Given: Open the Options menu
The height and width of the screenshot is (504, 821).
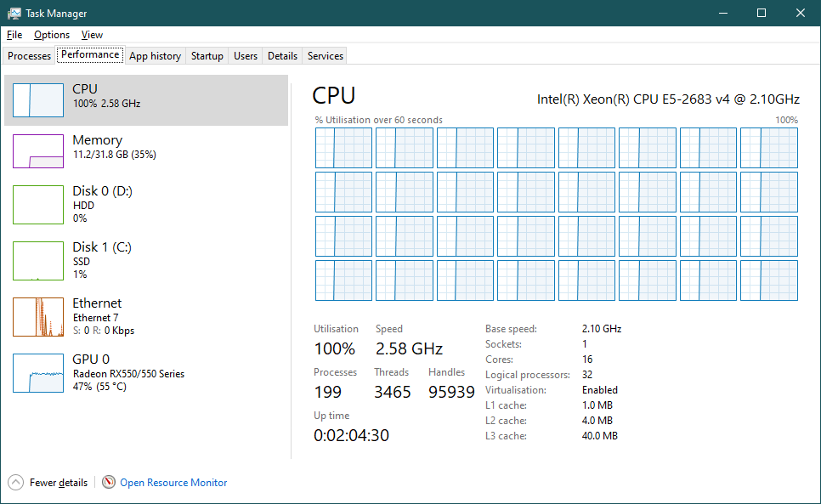Looking at the screenshot, I should click(x=52, y=35).
